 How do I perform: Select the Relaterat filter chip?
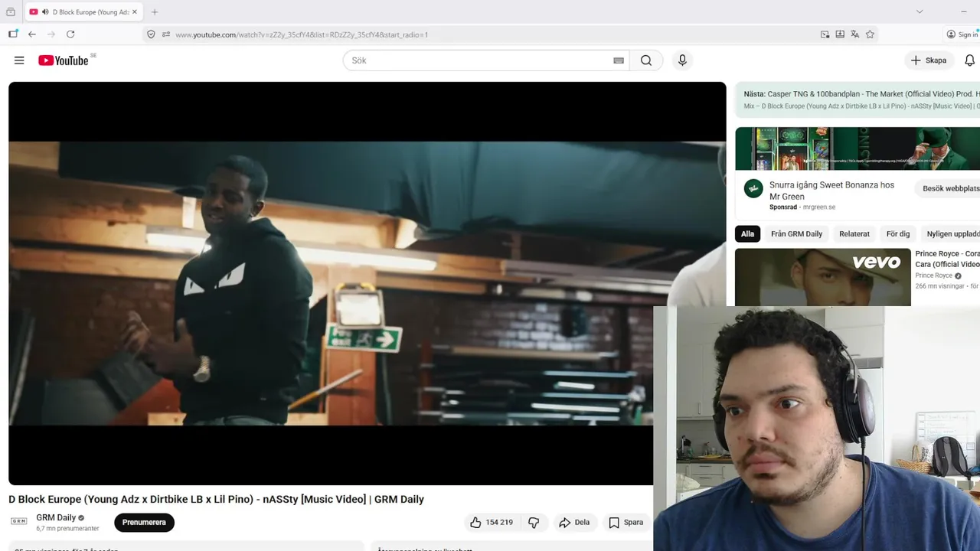(x=854, y=234)
